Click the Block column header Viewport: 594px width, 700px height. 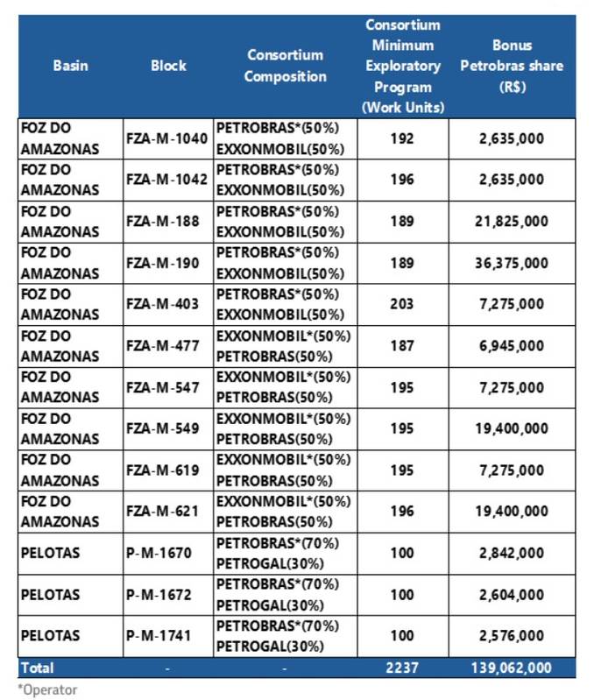point(168,66)
